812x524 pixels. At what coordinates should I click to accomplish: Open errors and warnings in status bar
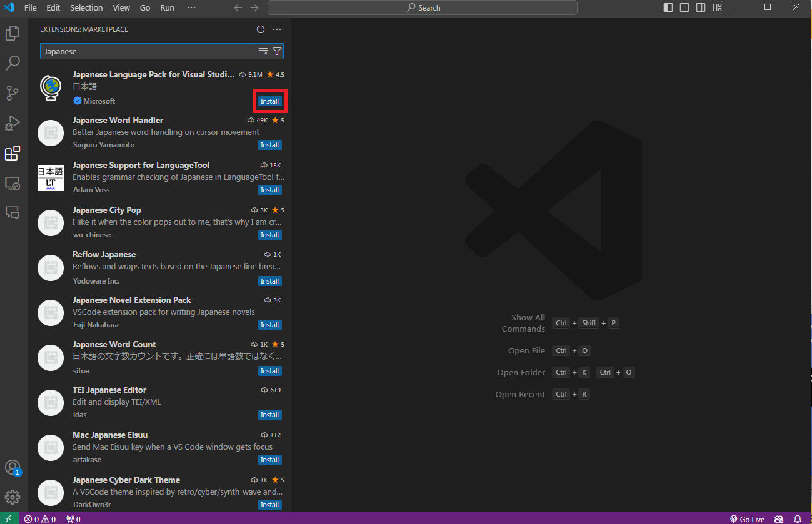[x=40, y=519]
